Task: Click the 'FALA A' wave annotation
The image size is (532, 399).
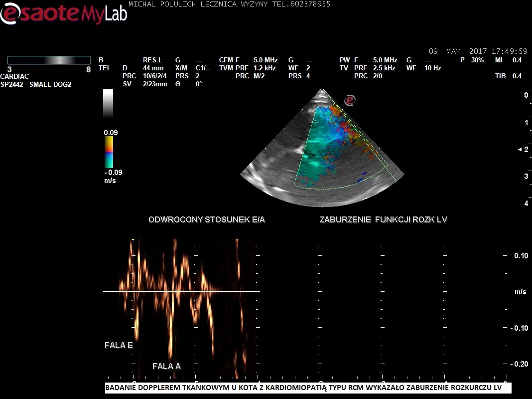Action: coord(166,366)
